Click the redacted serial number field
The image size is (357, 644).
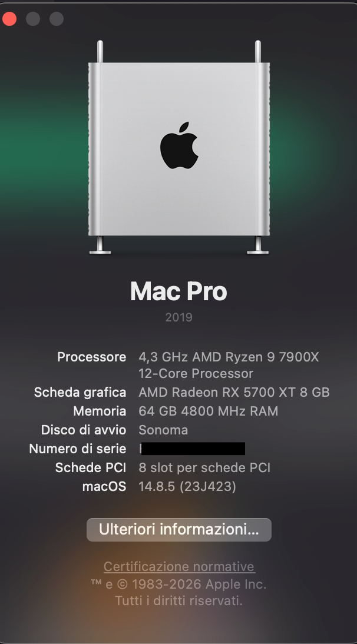[192, 449]
